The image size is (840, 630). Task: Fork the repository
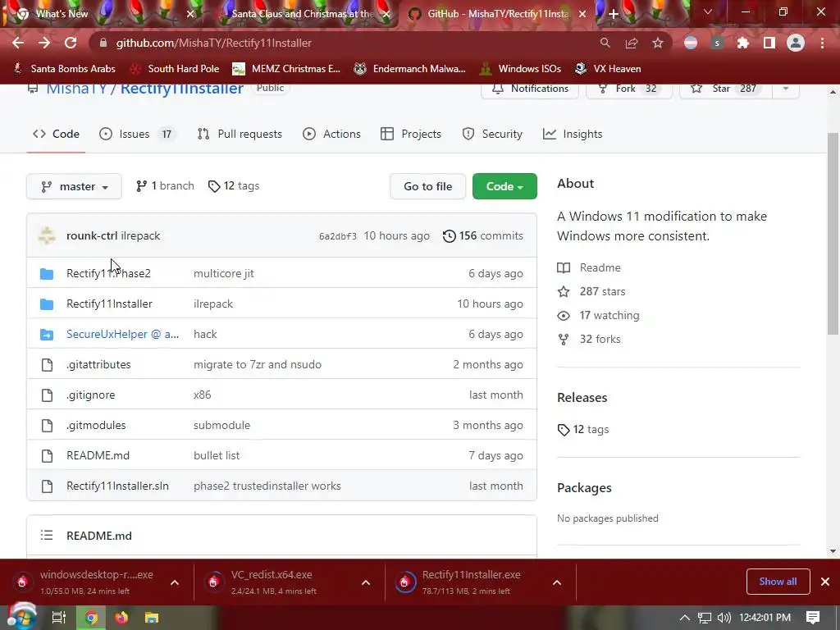(x=629, y=89)
